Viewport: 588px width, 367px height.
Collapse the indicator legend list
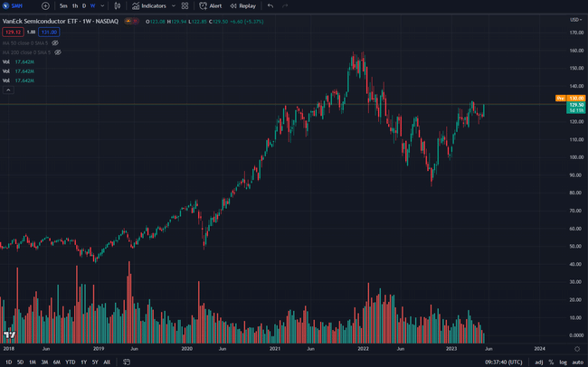point(8,90)
